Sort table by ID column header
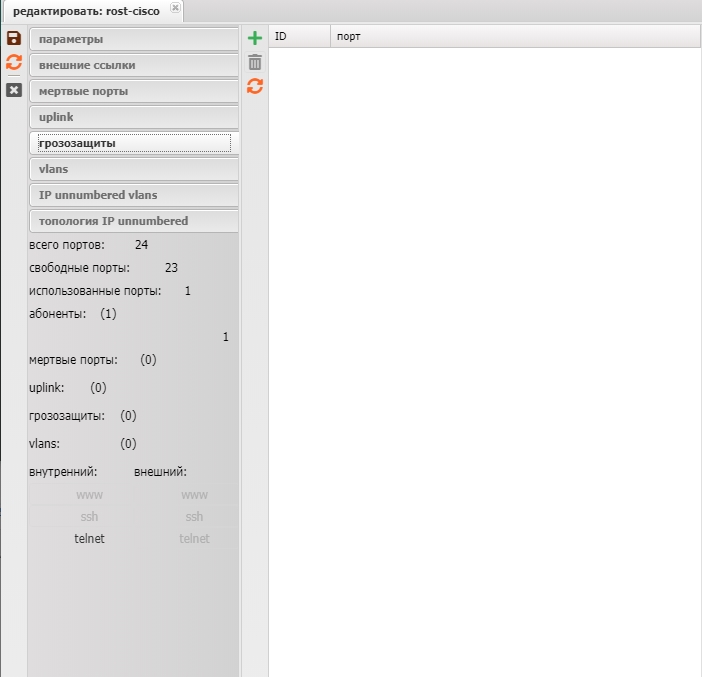 [x=299, y=36]
